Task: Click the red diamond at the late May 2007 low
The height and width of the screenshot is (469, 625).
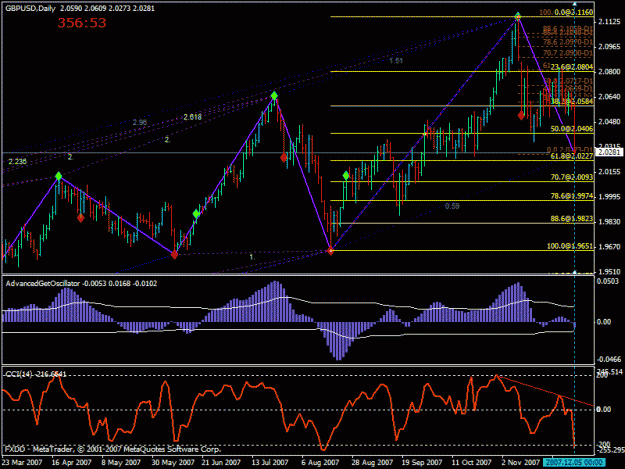Action: 174,254
